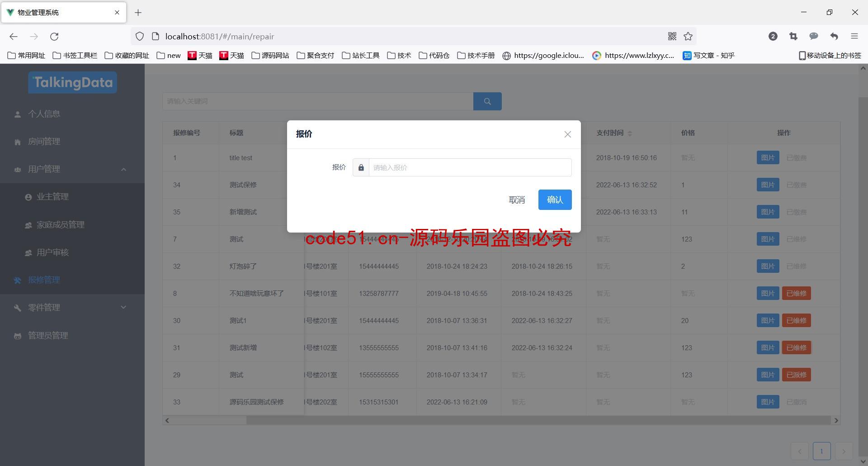Click the 请输入报价 input field
The width and height of the screenshot is (868, 466).
(470, 167)
